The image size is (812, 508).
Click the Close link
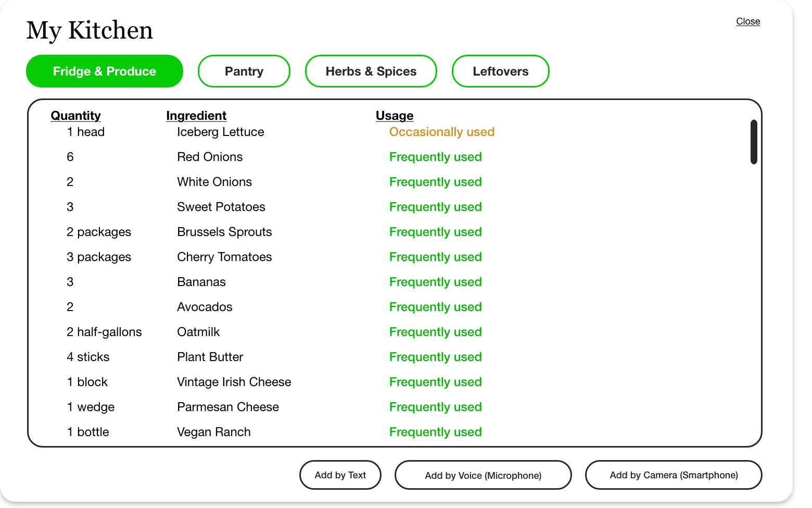pos(748,21)
